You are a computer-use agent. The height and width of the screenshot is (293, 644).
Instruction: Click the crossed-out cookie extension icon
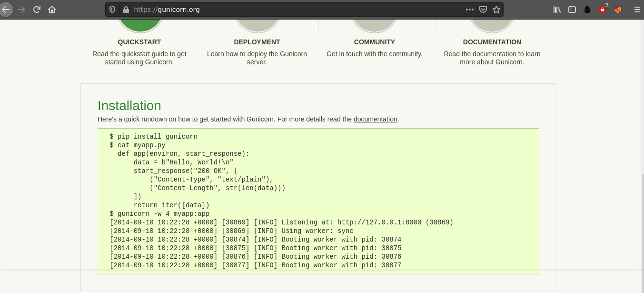click(618, 10)
